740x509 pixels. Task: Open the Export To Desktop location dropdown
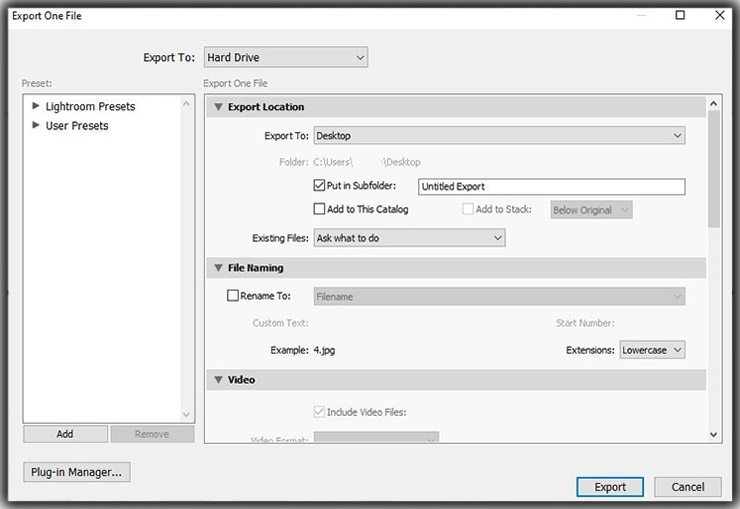(x=499, y=135)
